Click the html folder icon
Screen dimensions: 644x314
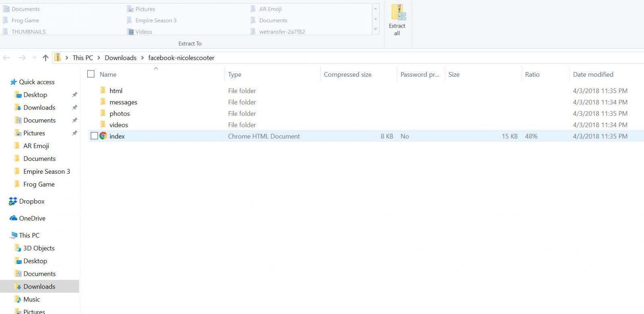(103, 90)
